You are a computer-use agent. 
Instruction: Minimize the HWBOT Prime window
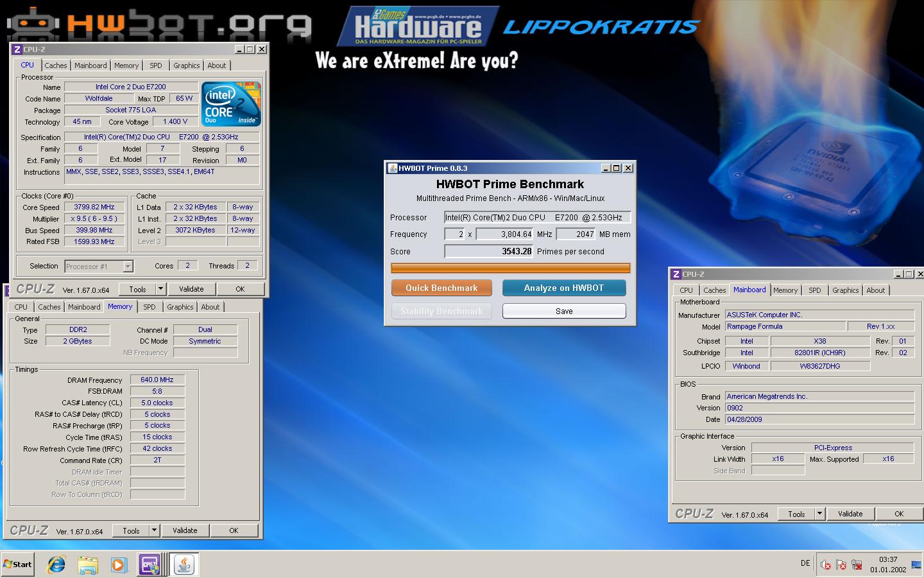(x=605, y=168)
